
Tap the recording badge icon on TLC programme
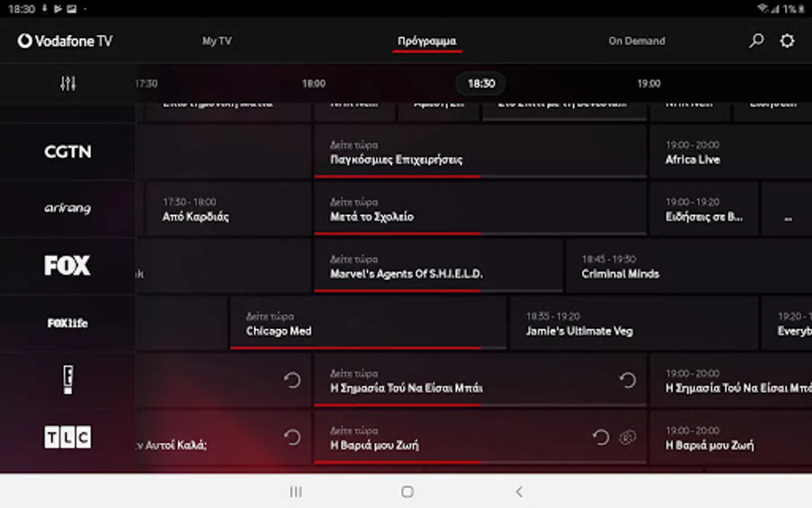pos(628,437)
